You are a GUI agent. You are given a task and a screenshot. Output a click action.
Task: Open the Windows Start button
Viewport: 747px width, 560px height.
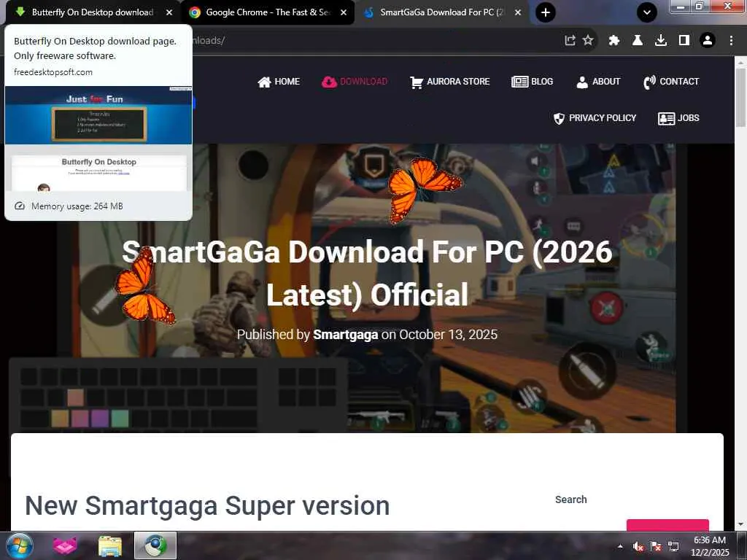tap(20, 545)
